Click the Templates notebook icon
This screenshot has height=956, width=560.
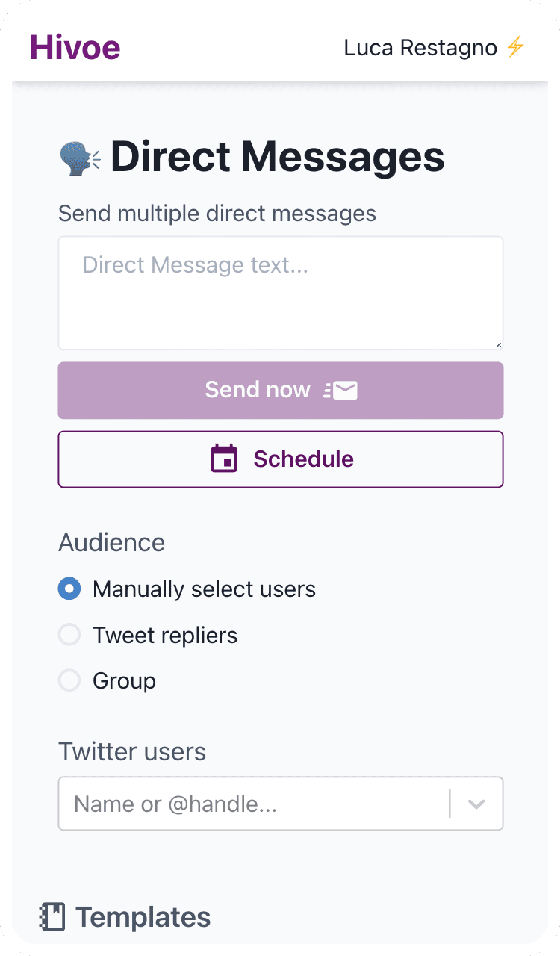tap(52, 916)
